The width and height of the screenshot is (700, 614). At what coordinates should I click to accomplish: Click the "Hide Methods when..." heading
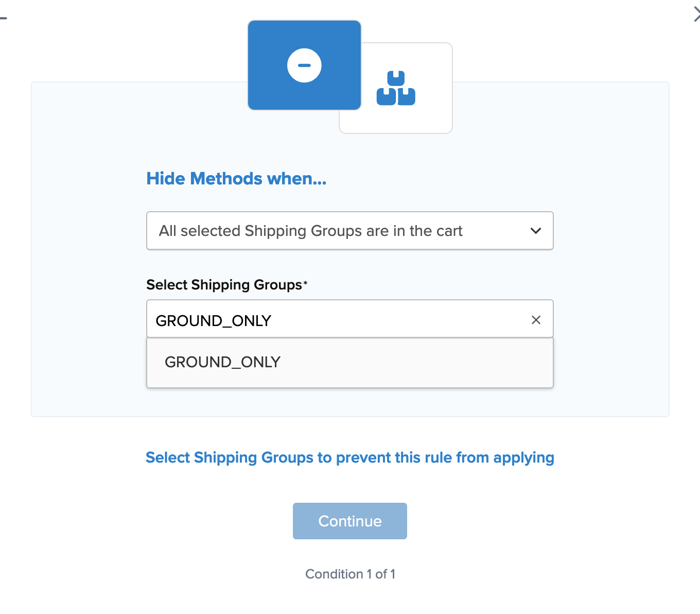(x=236, y=179)
